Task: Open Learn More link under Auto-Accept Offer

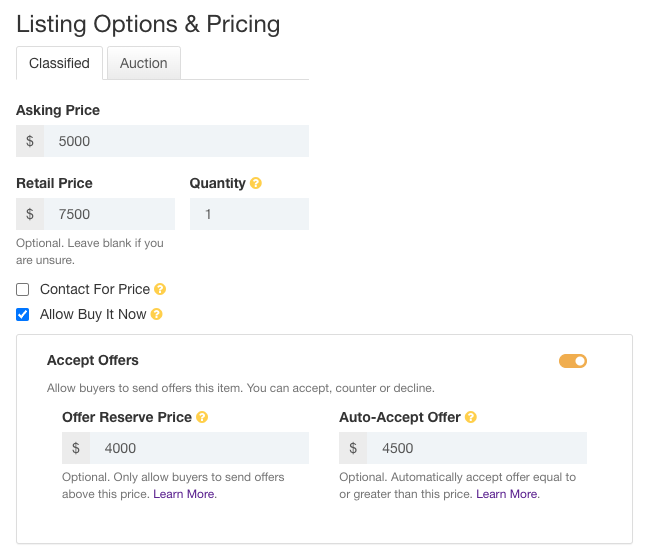Action: (x=507, y=494)
